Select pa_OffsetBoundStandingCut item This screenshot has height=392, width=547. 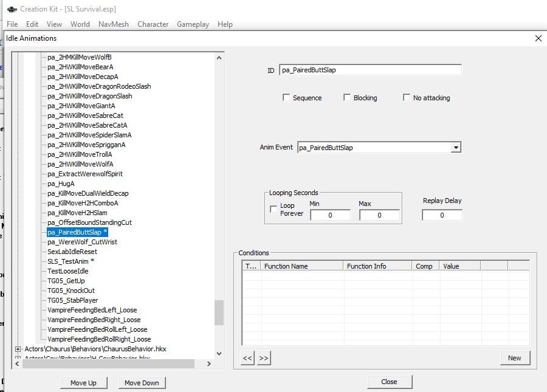point(89,222)
